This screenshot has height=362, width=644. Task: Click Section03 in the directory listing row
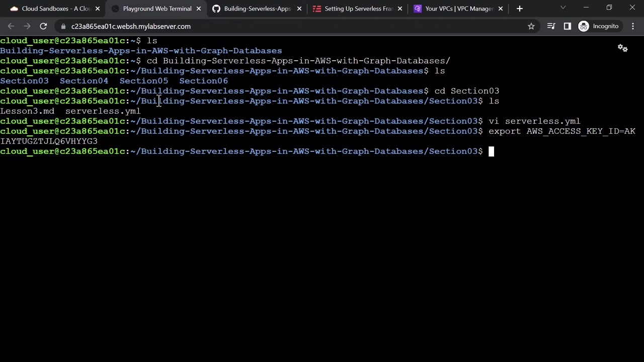(x=24, y=81)
